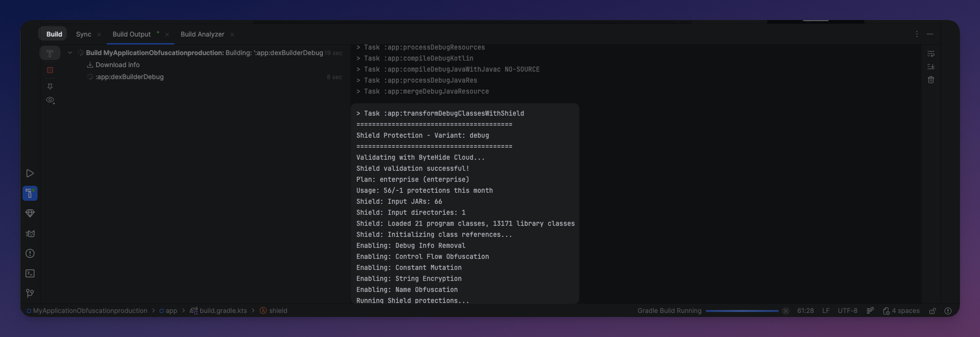Collapse the Build MyApplicationObfuscationproduction tree node
Screen dimensions: 980x337
(x=70, y=53)
